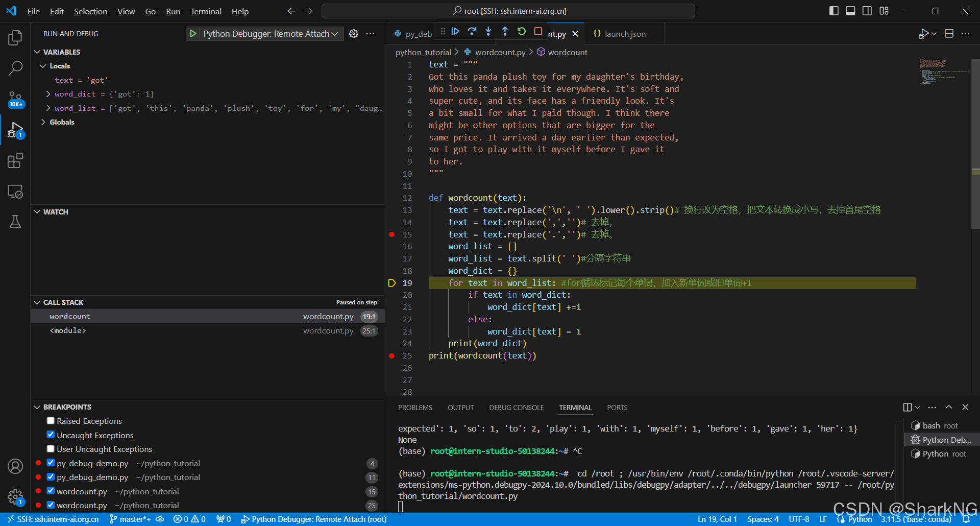Switch to the DEBUG CONSOLE panel tab

coord(516,408)
